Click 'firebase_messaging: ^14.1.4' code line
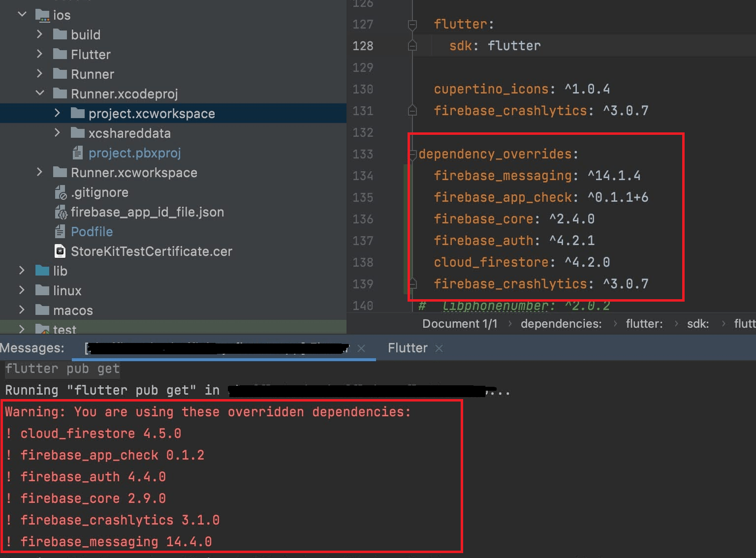Image resolution: width=756 pixels, height=558 pixels. (x=537, y=176)
